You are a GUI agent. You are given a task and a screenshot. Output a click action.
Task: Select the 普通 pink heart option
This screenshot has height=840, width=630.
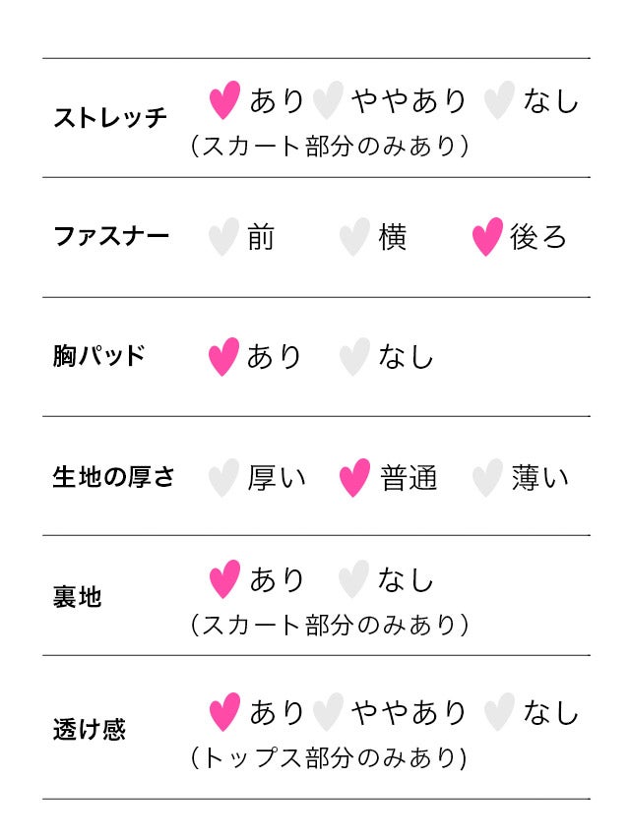point(354,478)
